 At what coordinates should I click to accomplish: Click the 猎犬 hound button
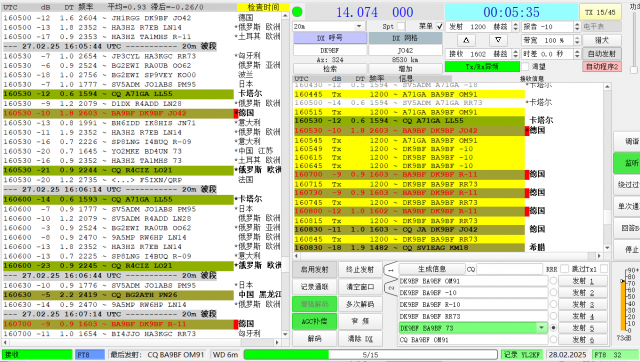[602, 40]
